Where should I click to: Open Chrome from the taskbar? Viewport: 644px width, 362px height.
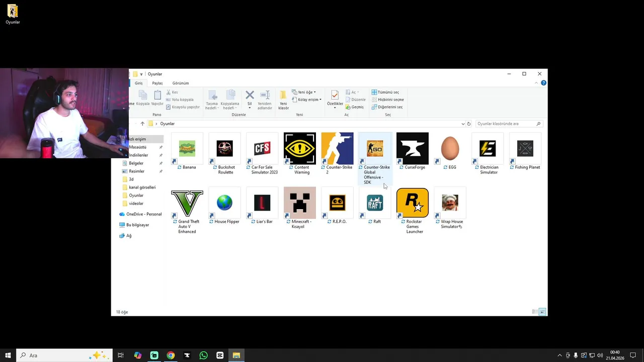[x=171, y=355]
